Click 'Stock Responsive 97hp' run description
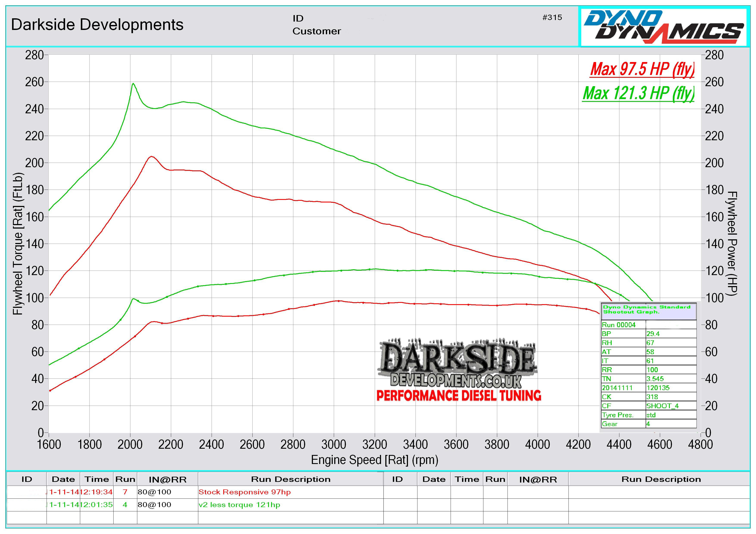The image size is (756, 534). 244,492
